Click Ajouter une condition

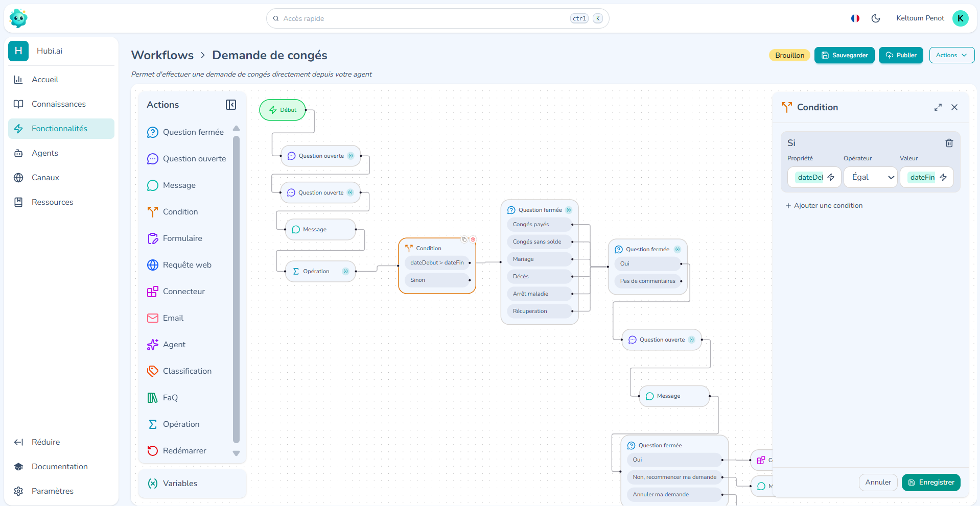pyautogui.click(x=824, y=206)
